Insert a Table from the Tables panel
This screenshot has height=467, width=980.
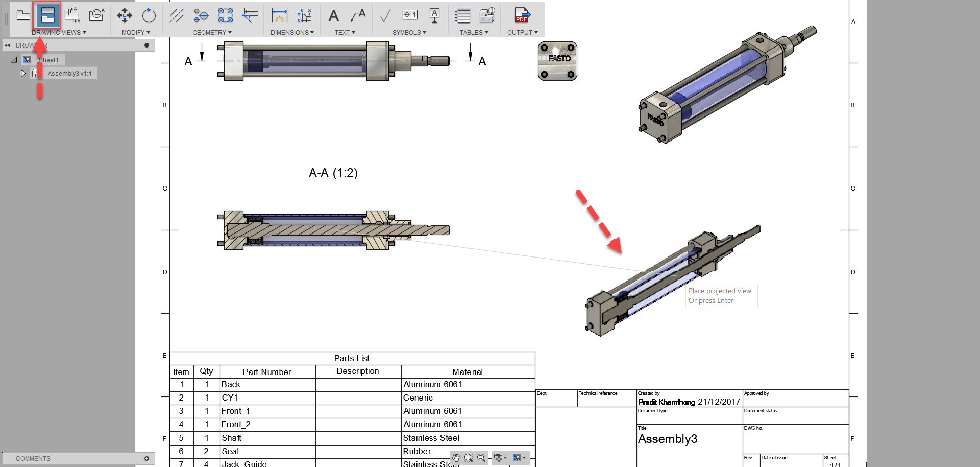point(462,16)
